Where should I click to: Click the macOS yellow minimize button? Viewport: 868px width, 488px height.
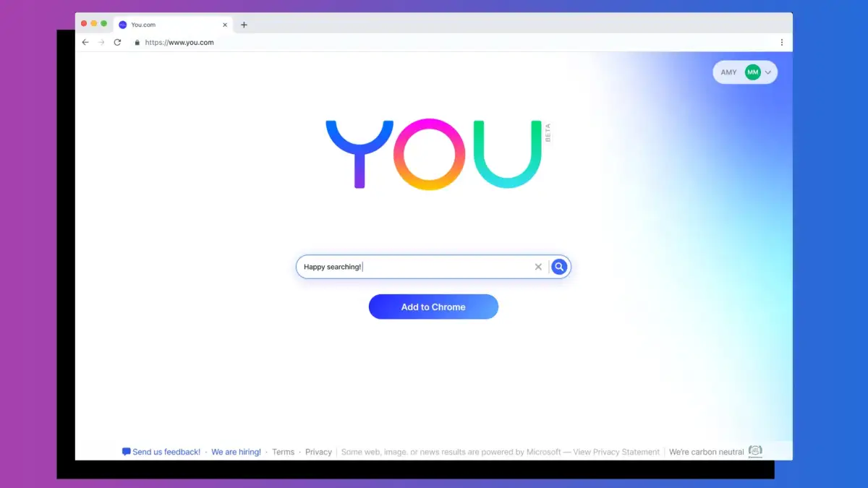(94, 24)
